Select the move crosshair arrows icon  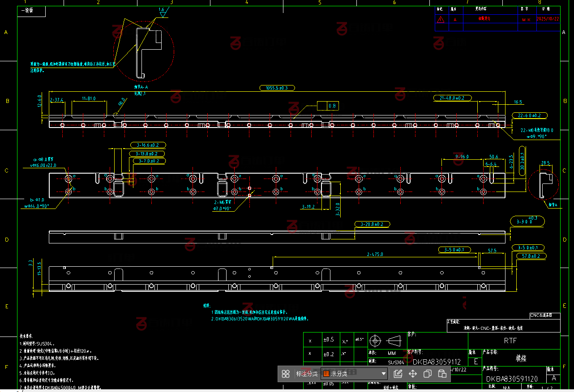[413, 374]
